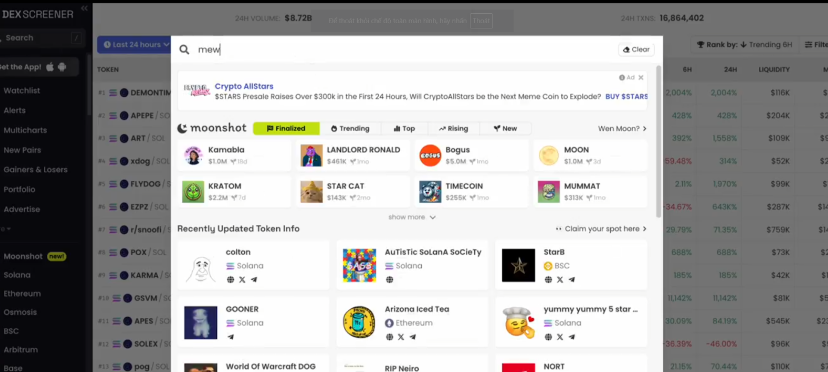Open the StarB token card

[571, 265]
